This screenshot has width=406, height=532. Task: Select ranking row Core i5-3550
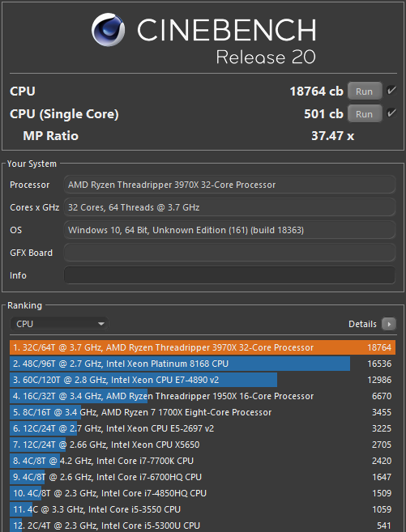pyautogui.click(x=203, y=509)
